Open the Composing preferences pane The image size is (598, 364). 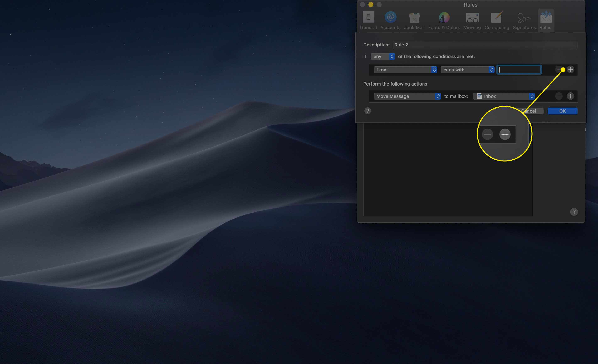(x=496, y=21)
